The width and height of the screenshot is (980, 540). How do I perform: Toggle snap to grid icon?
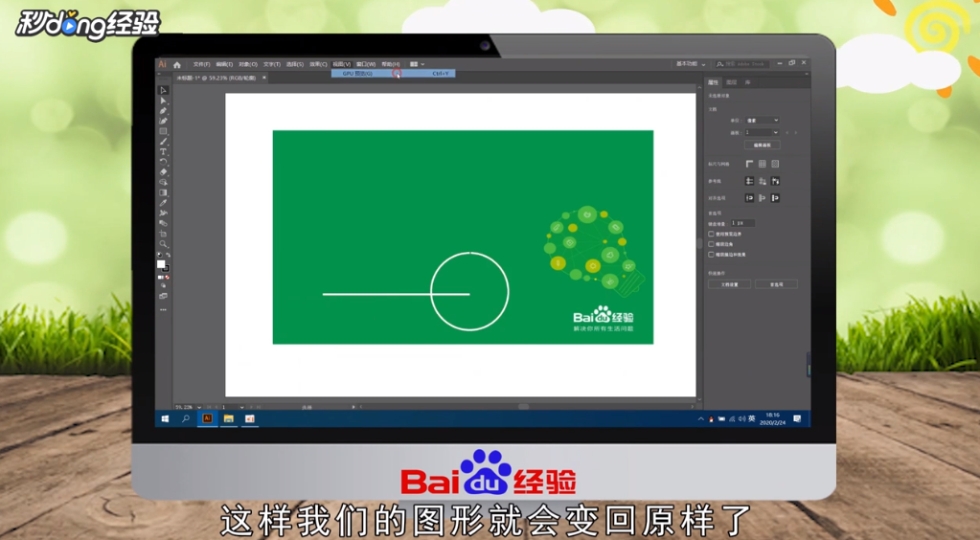[x=775, y=197]
